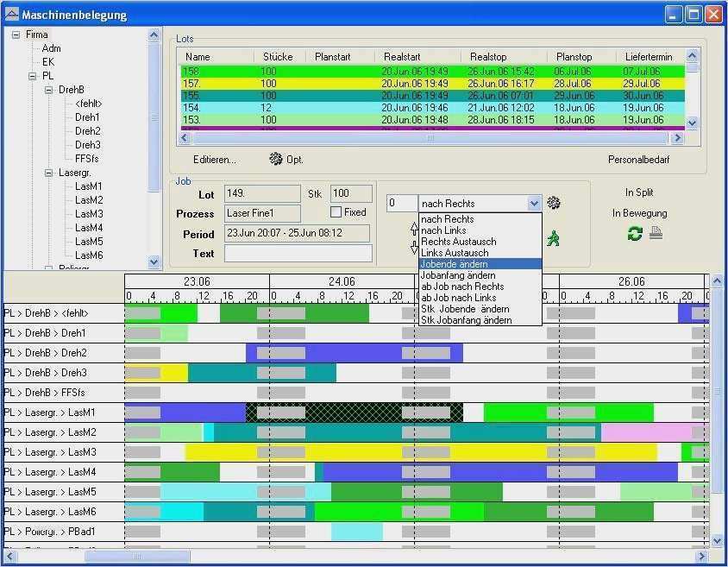728x567 pixels.
Task: Collapse the Lasergr. tree branch
Action: tap(49, 173)
